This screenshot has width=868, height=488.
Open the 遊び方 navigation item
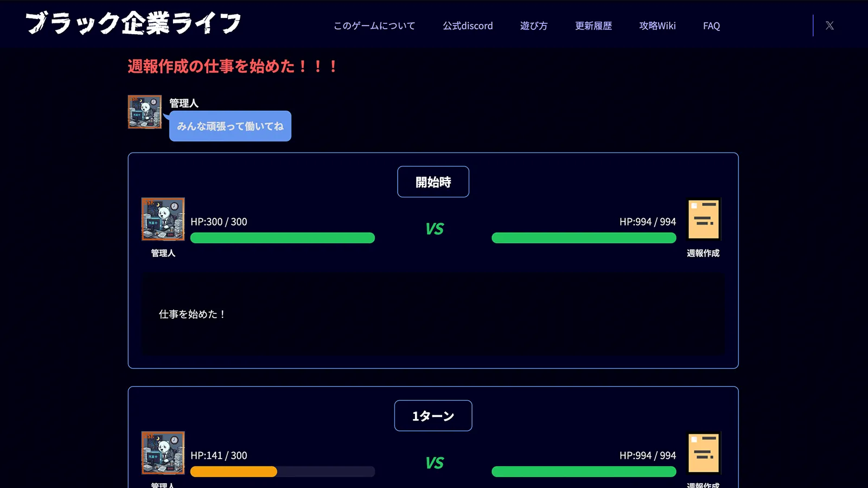coord(534,25)
